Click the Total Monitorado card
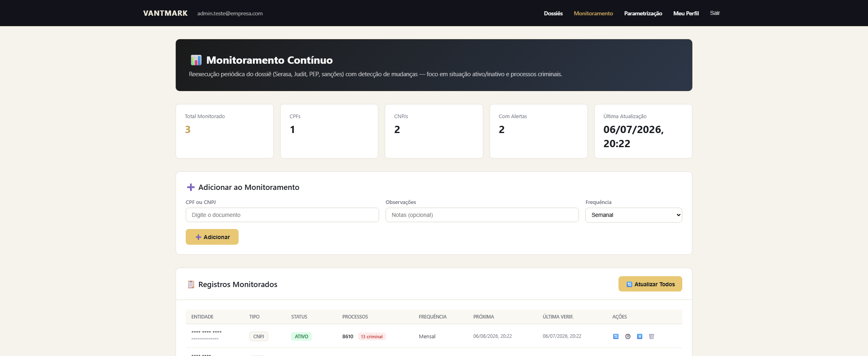 coord(224,131)
